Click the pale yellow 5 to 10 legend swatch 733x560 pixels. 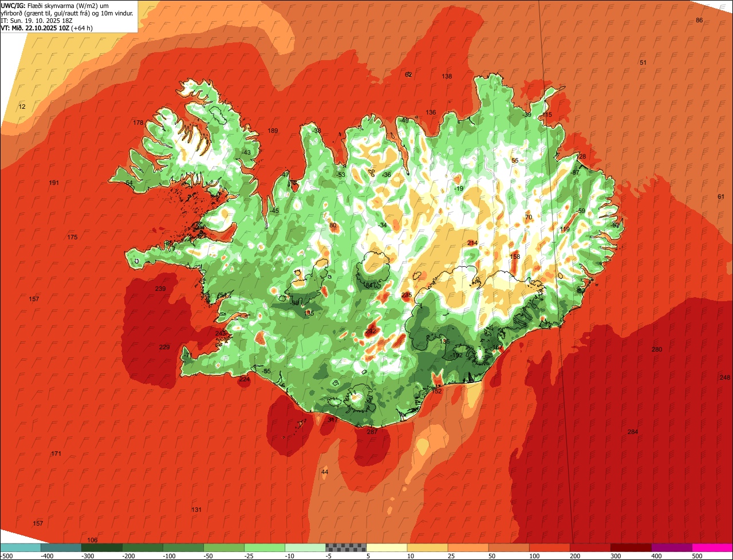tap(387, 547)
